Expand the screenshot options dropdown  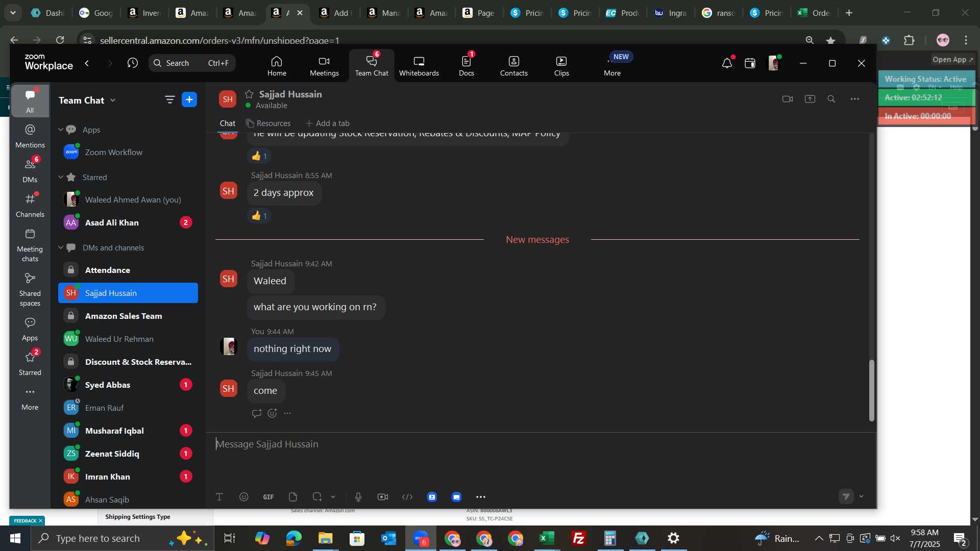click(x=333, y=497)
